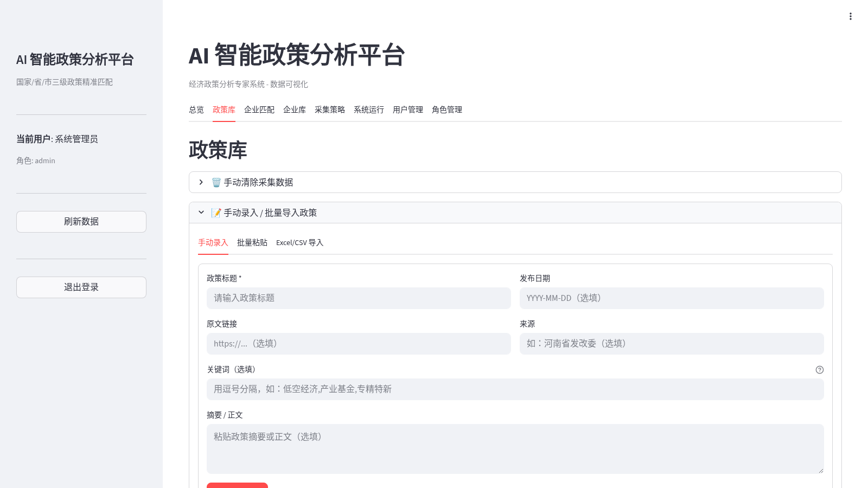Click the 原文链接 input field
Image resolution: width=868 pixels, height=488 pixels.
(x=359, y=344)
